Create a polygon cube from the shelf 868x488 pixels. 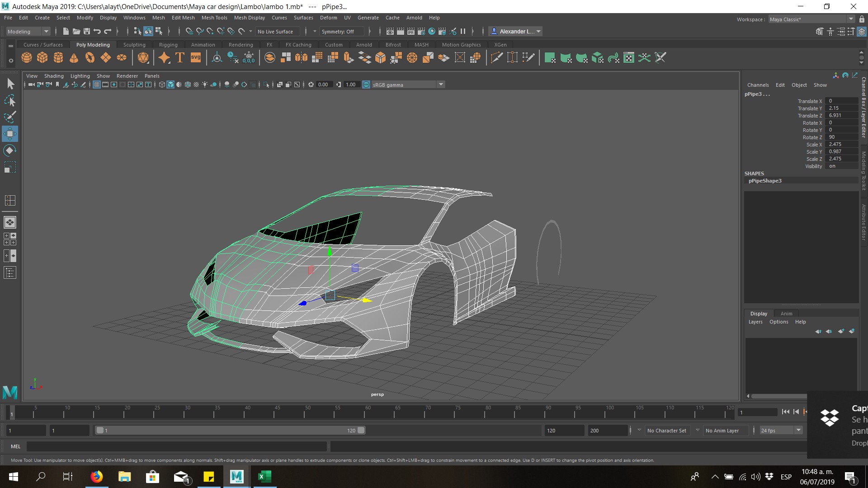(42, 58)
